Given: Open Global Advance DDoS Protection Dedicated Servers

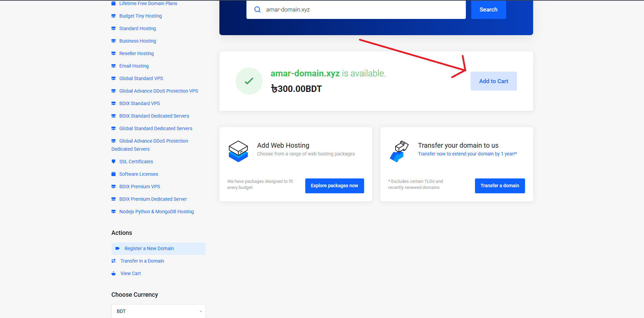Looking at the screenshot, I should coord(150,145).
